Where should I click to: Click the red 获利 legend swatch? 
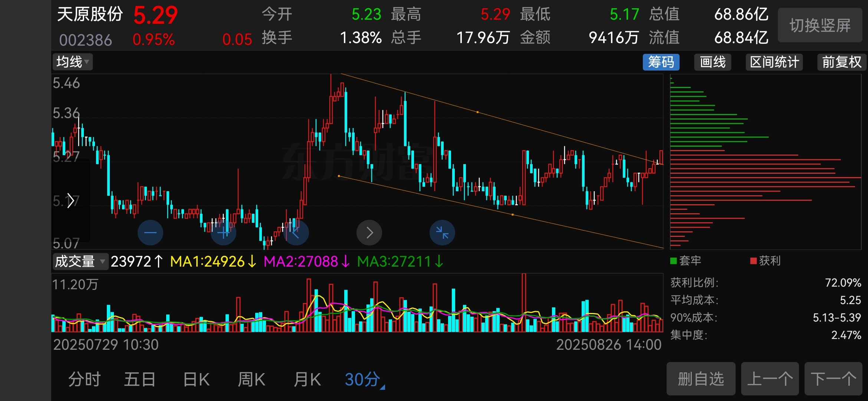753,261
